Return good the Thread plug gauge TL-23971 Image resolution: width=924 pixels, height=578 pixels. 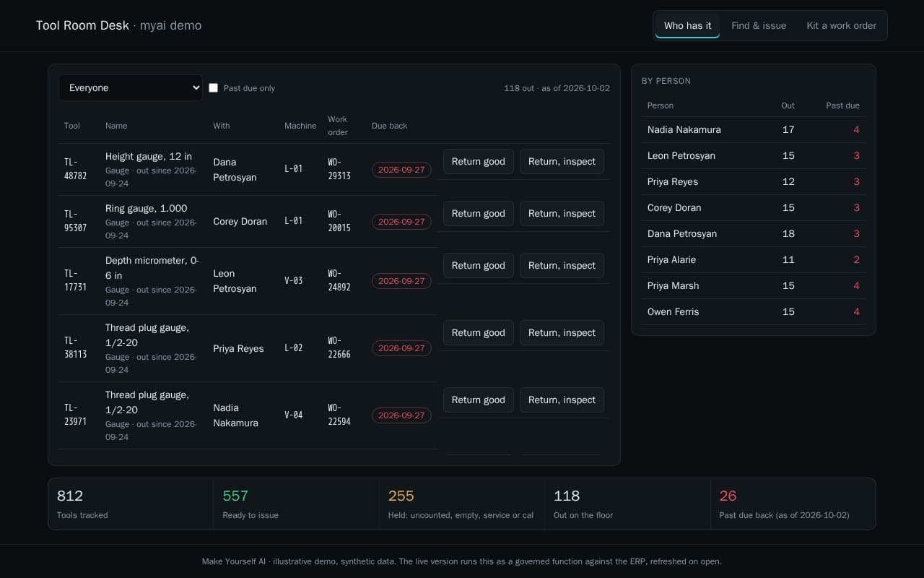(x=479, y=400)
